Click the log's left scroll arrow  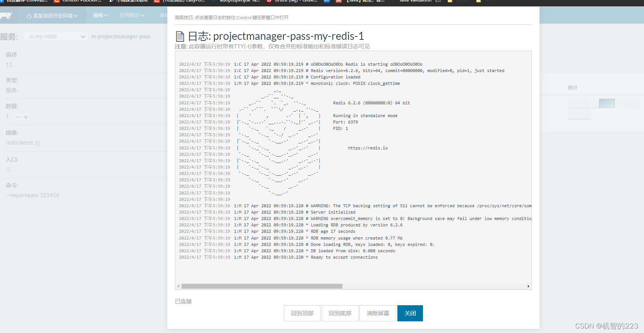coord(178,286)
